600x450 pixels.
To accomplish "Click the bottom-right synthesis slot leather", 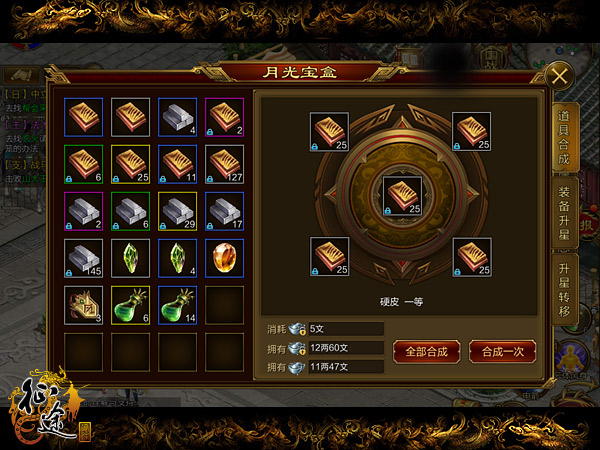I will tap(472, 257).
